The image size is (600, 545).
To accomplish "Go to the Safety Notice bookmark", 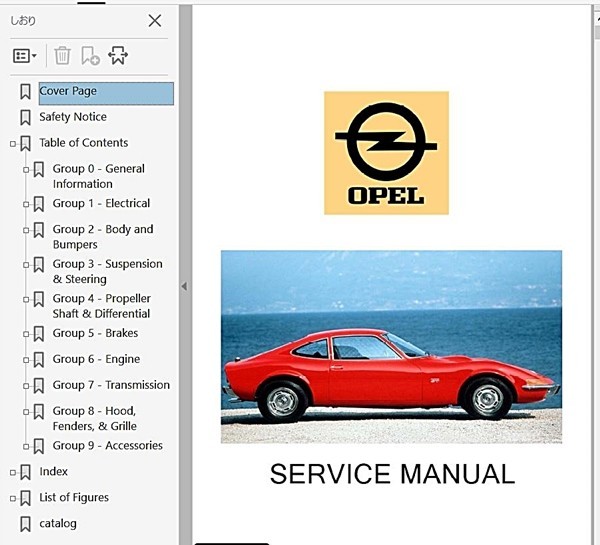I will click(x=73, y=117).
